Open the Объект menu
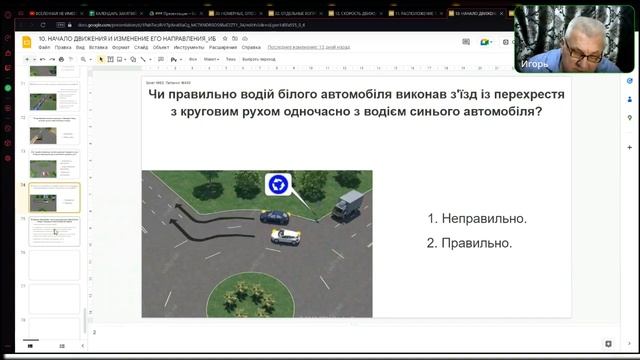Image resolution: width=640 pixels, height=360 pixels. point(161,47)
